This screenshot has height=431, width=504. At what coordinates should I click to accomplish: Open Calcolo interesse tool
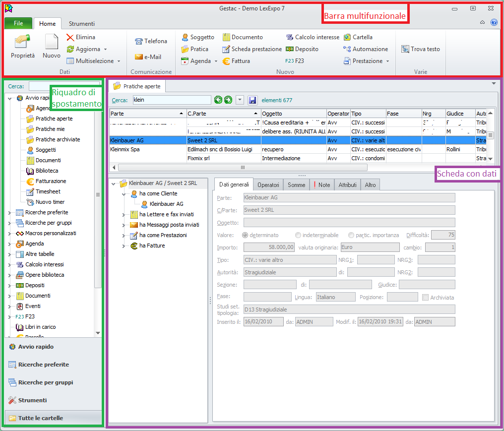313,37
